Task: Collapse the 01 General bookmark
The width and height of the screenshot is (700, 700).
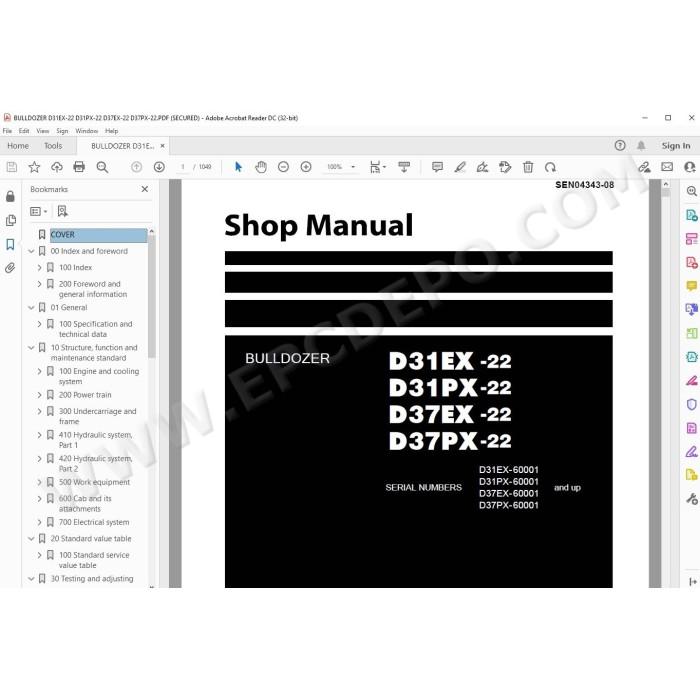Action: tap(31, 308)
